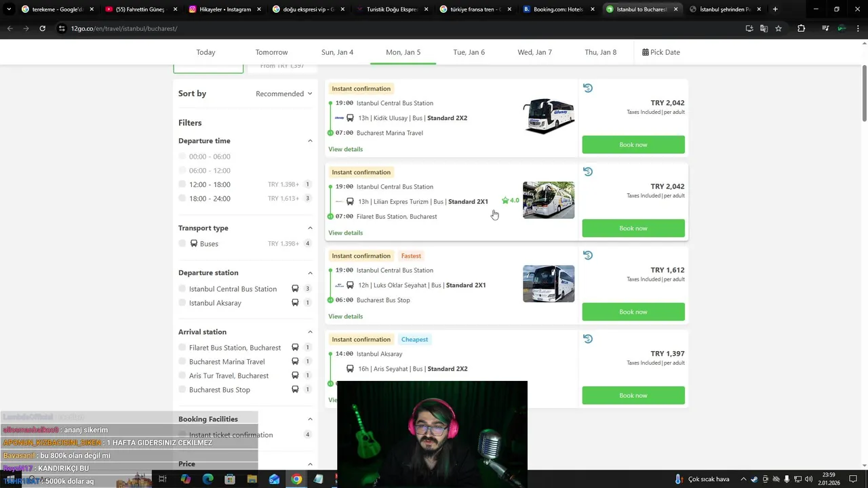Click the Buses transport type bus icon

pos(194,243)
